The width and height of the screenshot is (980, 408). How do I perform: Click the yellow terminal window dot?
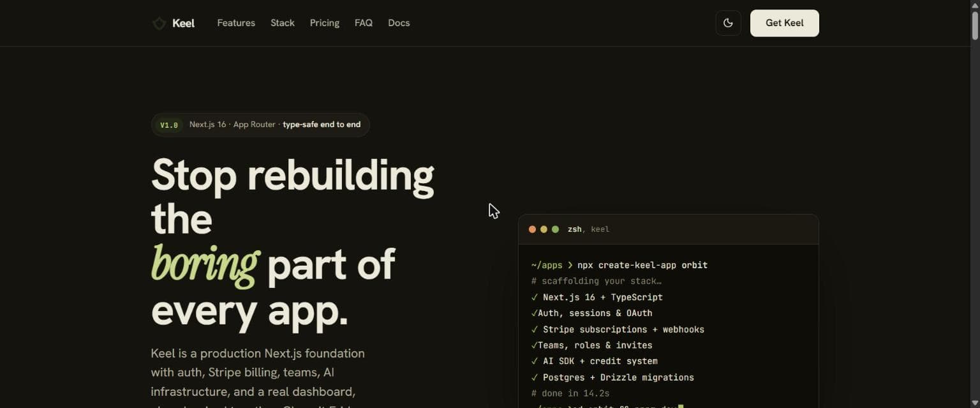click(x=544, y=229)
